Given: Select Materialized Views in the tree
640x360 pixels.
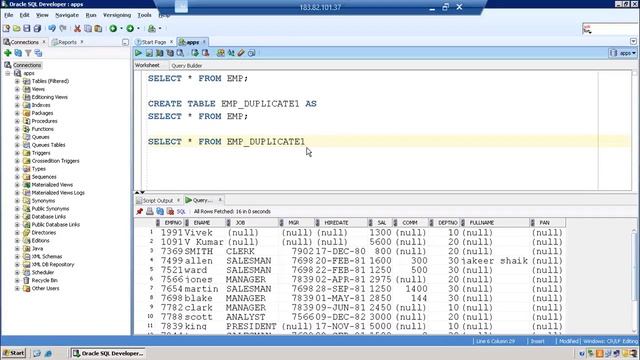Looking at the screenshot, I should [x=52, y=185].
